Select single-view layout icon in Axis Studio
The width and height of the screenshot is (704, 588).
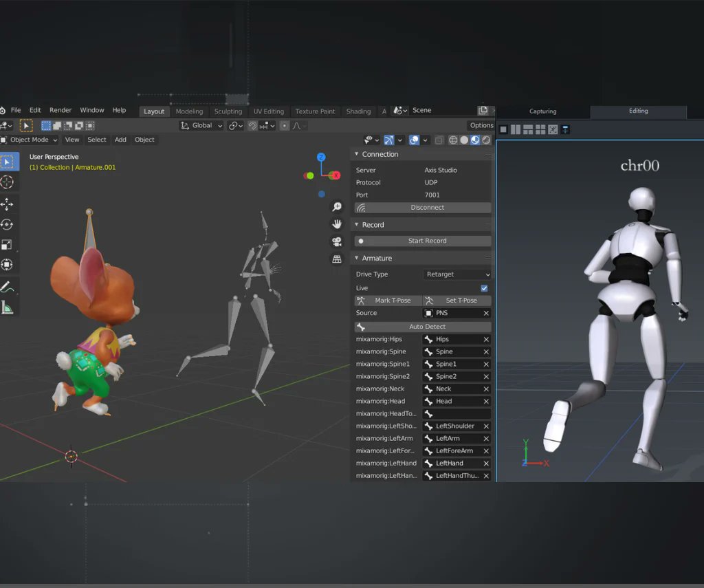point(504,130)
